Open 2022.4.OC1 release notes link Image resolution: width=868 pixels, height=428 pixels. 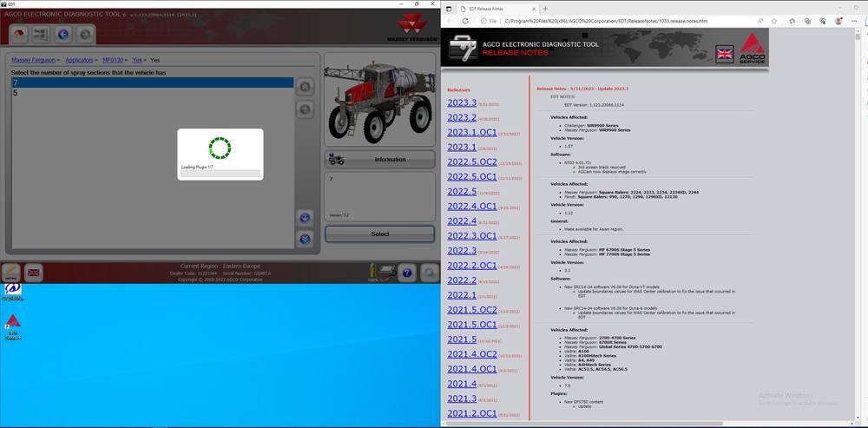(x=471, y=206)
